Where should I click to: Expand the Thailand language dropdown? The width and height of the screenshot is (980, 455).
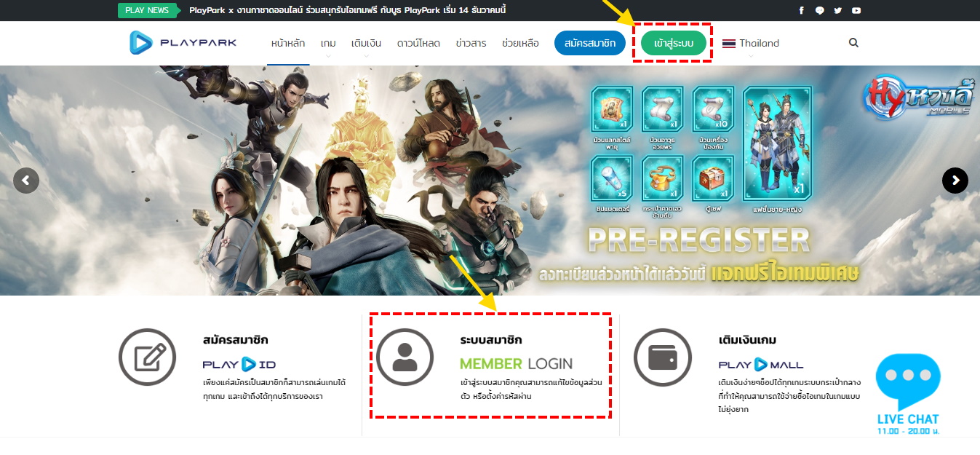750,44
